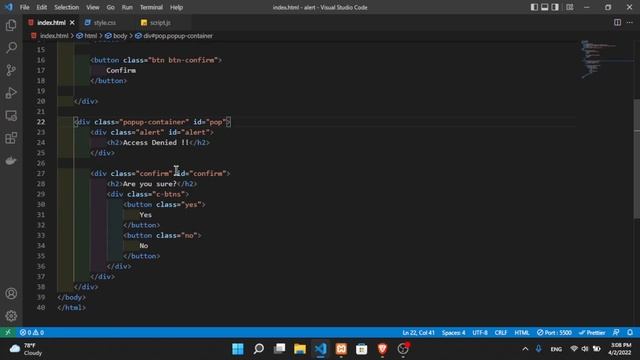Open Windows taskbar search
This screenshot has width=640, height=360.
(258, 349)
